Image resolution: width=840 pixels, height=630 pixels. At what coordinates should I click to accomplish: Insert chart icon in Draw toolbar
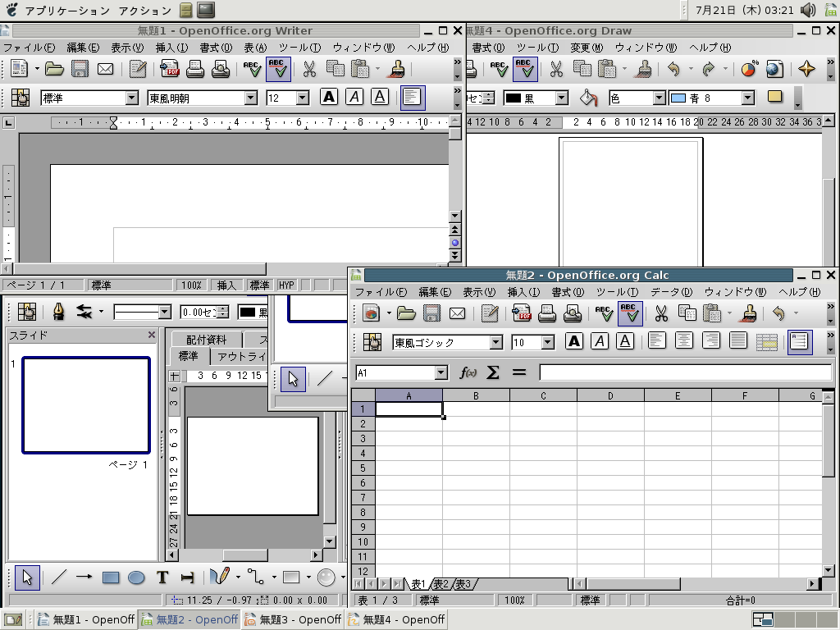pos(749,69)
